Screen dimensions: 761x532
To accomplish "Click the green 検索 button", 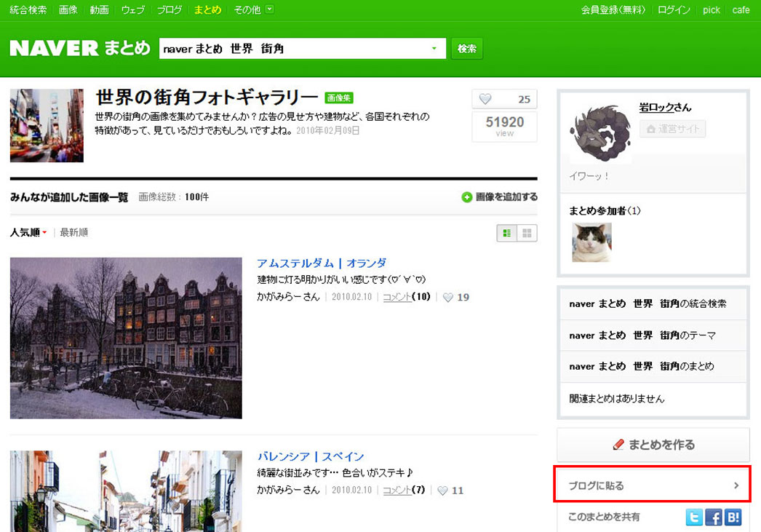I will point(467,49).
